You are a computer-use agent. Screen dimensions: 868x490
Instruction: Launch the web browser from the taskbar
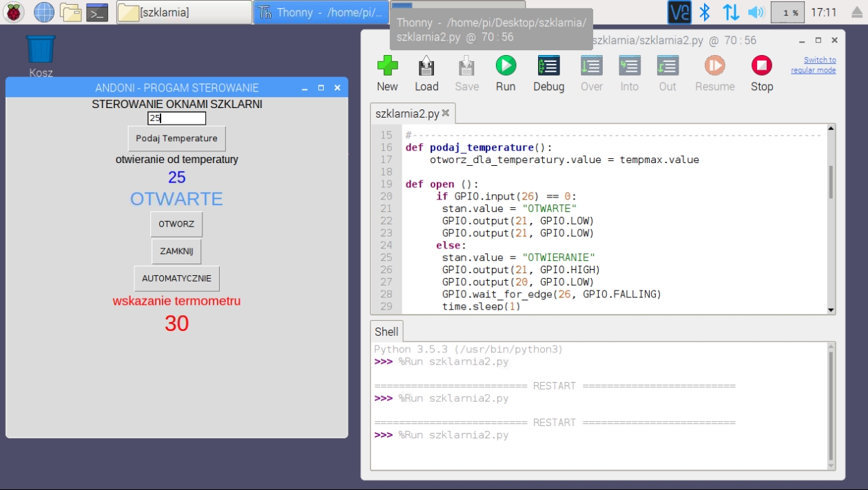[43, 12]
